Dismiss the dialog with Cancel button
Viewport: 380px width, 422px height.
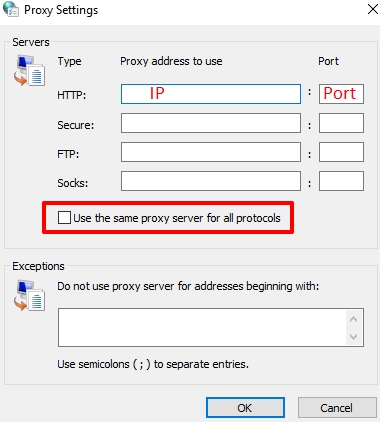[x=337, y=407]
